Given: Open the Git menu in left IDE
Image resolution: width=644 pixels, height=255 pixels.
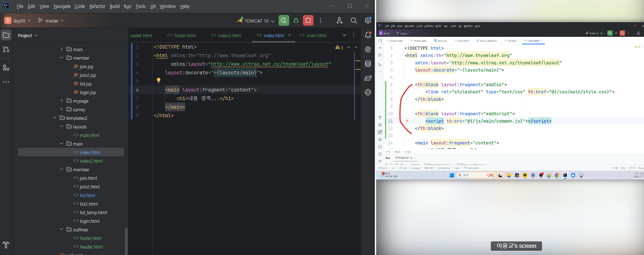Looking at the screenshot, I should click(153, 6).
